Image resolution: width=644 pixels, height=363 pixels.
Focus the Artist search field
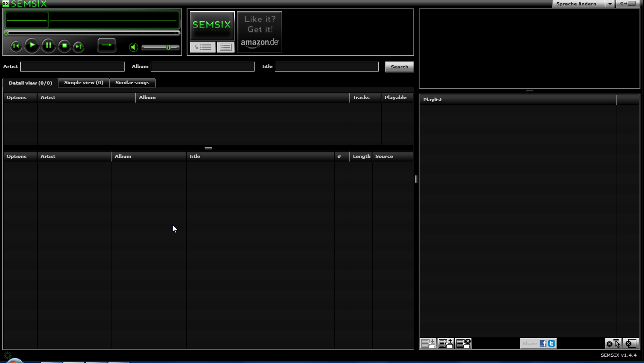tap(72, 67)
